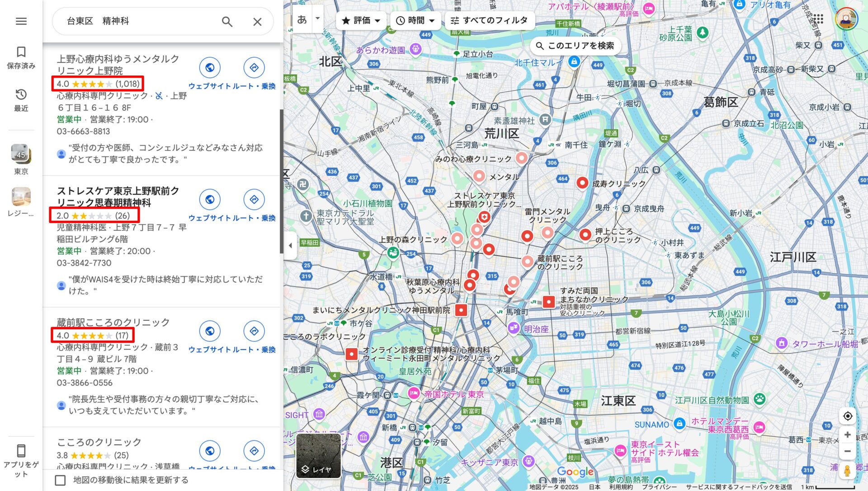Viewport: 868px width, 491px height.
Task: Open the Google apps grid
Action: coord(818,19)
